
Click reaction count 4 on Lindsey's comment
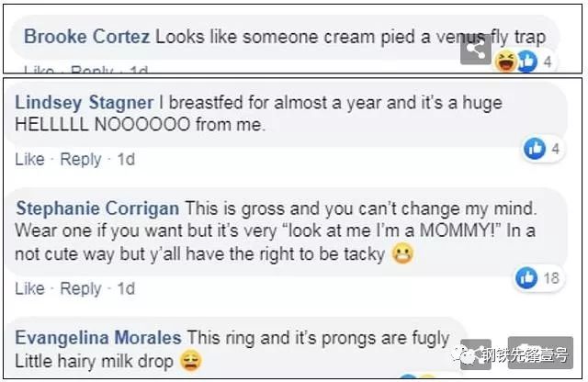pos(555,149)
